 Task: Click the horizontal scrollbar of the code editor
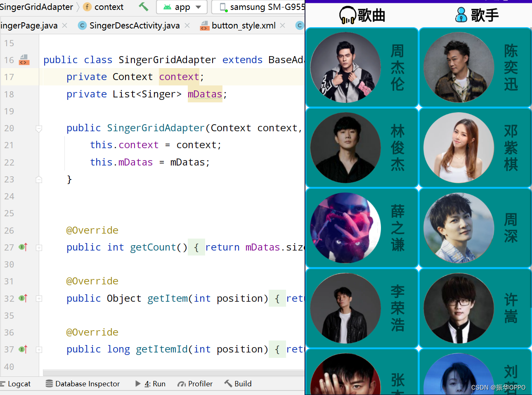[174, 373]
